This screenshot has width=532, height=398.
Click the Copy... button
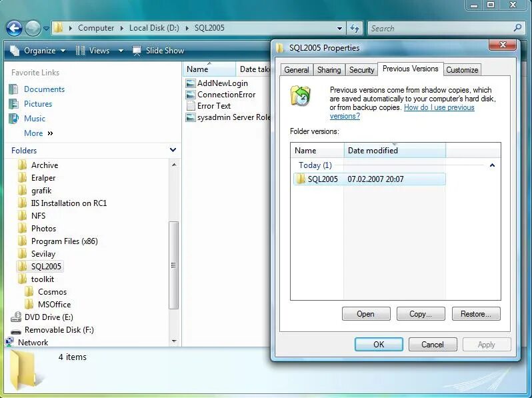421,314
